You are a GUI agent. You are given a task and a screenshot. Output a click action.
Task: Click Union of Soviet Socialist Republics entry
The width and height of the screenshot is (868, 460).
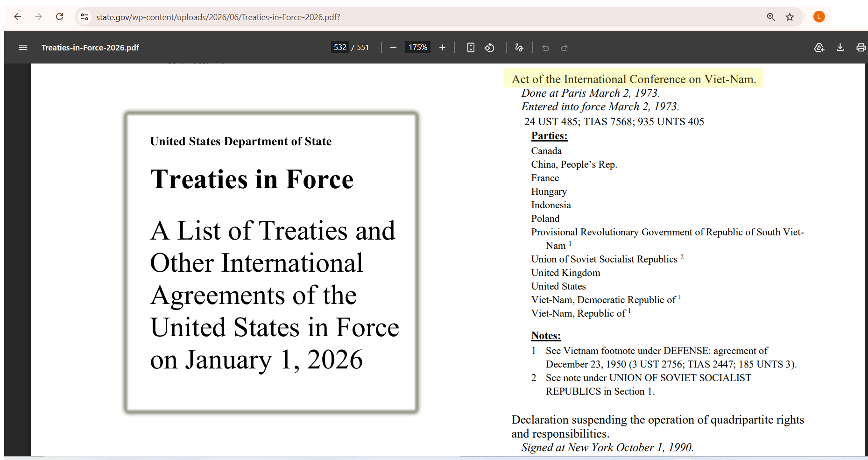point(607,259)
